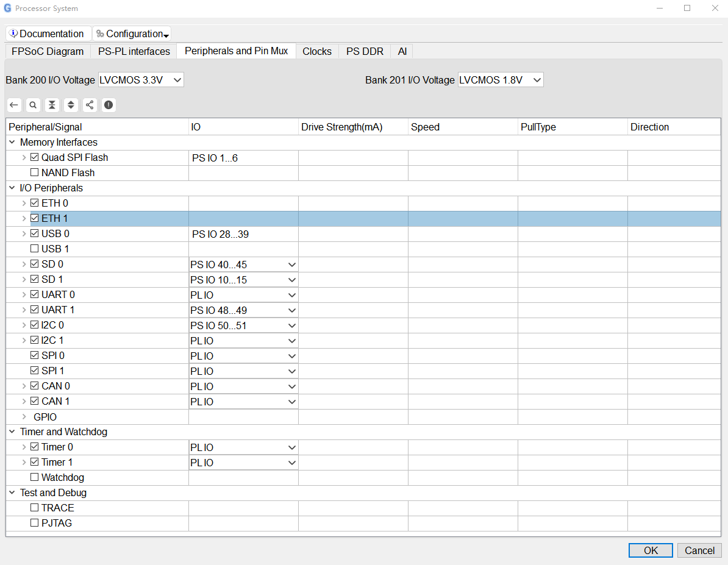Collapse the I/O Peripherals group
Image resolution: width=728 pixels, height=565 pixels.
[12, 188]
